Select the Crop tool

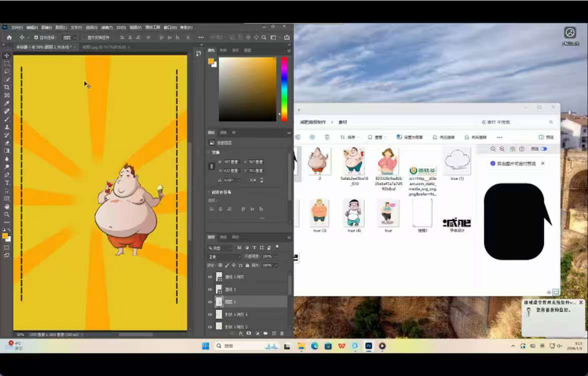click(x=7, y=87)
